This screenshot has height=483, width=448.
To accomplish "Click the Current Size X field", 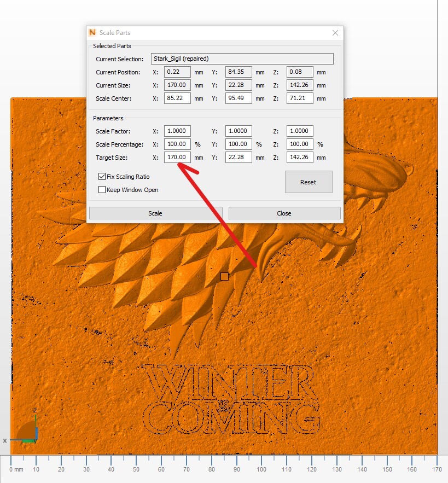I will tap(177, 85).
